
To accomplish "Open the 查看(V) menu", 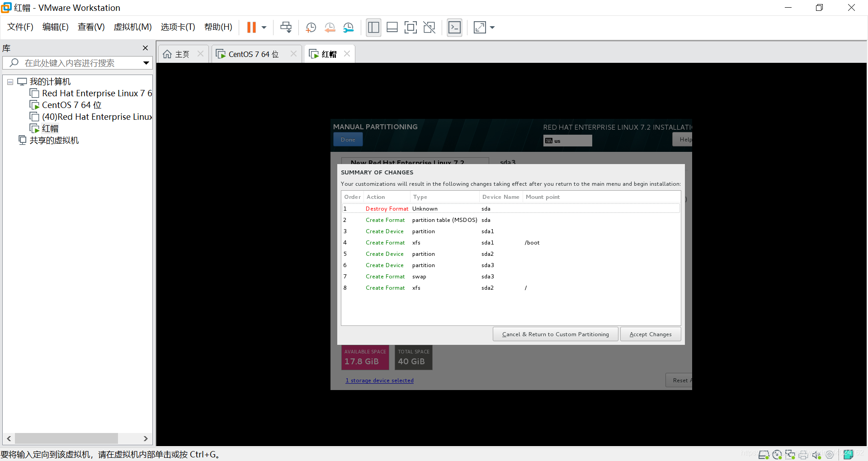I will (91, 27).
